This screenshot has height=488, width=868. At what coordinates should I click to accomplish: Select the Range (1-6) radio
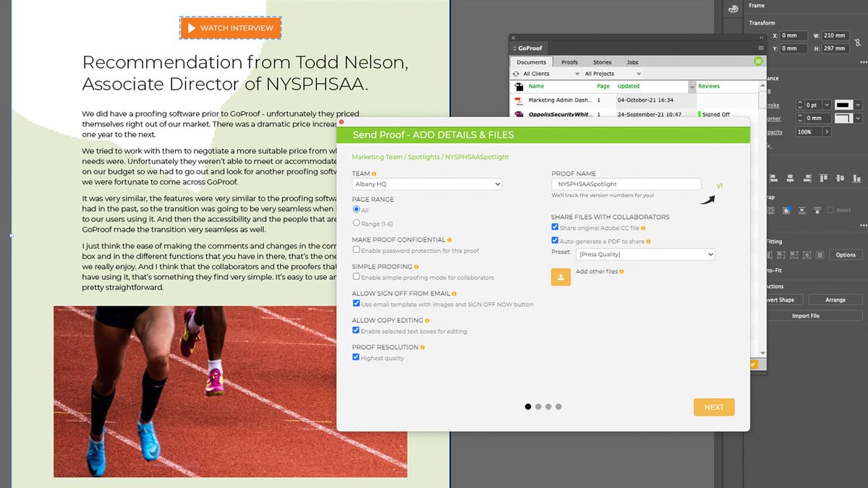pyautogui.click(x=356, y=223)
